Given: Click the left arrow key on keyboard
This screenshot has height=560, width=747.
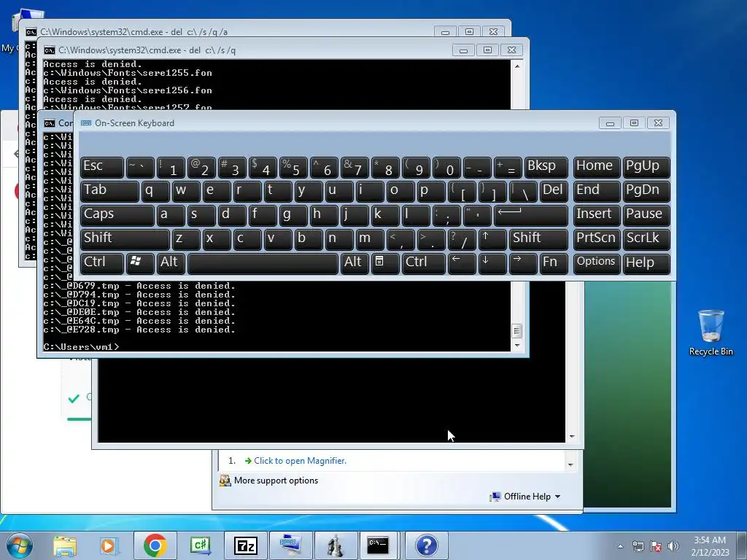Looking at the screenshot, I should coord(462,263).
